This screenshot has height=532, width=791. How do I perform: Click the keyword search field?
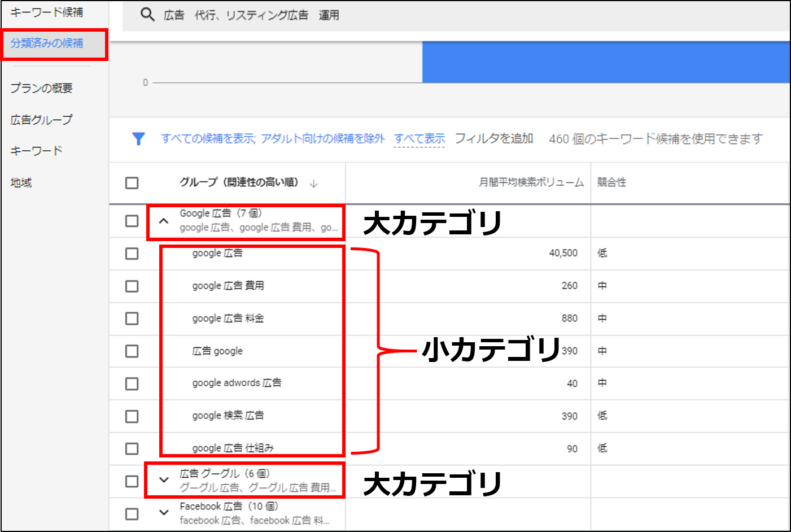[456, 15]
